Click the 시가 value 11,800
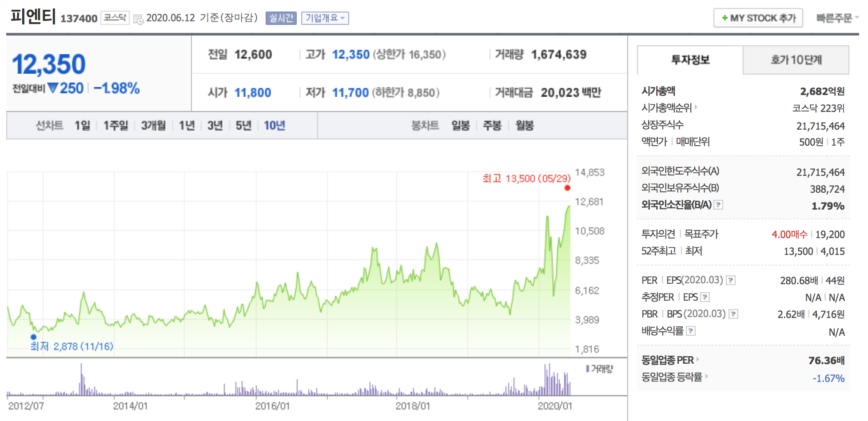The height and width of the screenshot is (421, 868). (253, 93)
